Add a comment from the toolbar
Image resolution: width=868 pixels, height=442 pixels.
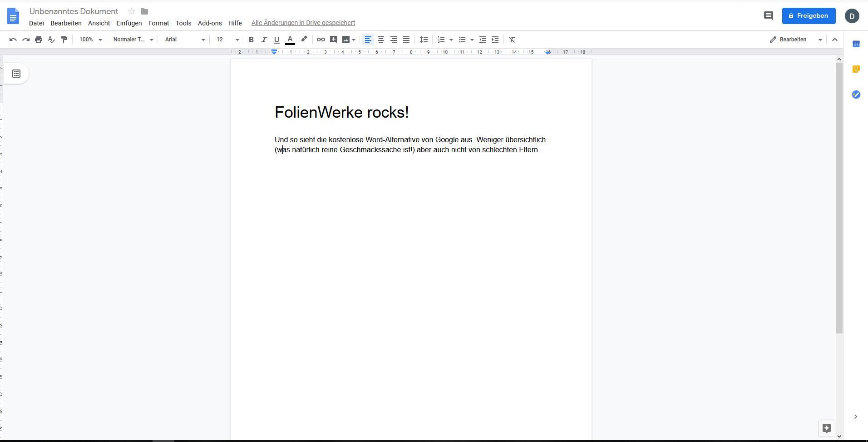334,40
